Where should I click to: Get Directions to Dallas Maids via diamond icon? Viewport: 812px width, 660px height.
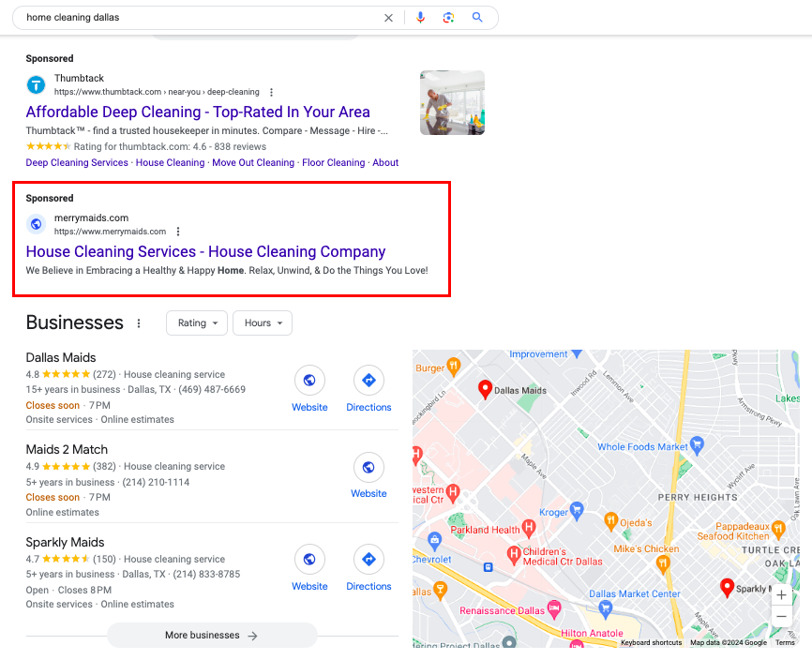coord(368,382)
